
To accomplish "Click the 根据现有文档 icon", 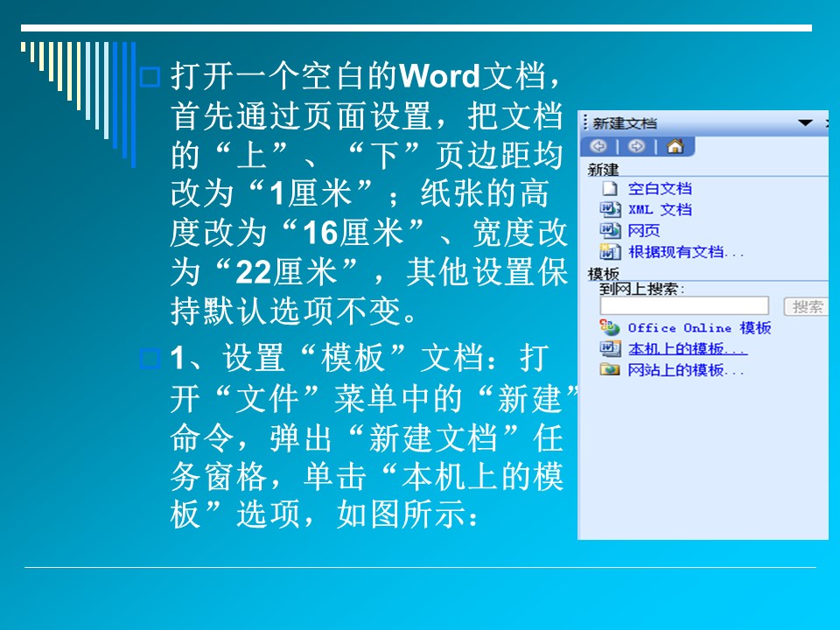I will tap(610, 251).
